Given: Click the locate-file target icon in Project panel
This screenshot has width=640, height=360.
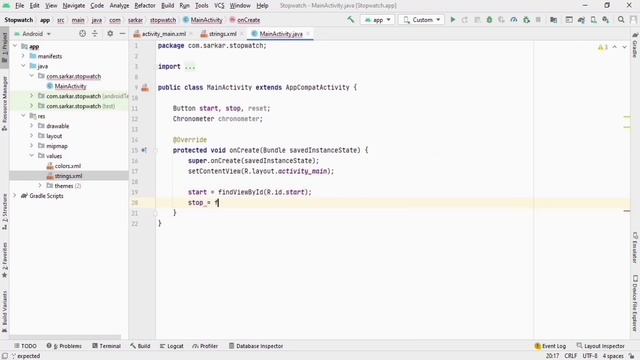Looking at the screenshot, I should click(x=82, y=33).
